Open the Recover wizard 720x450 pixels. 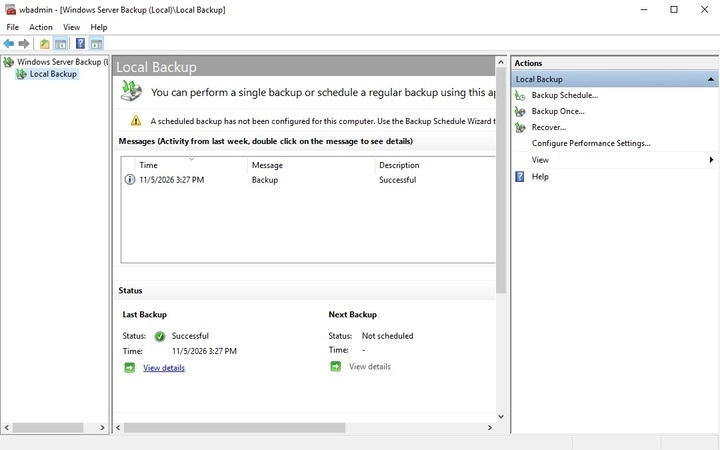549,128
